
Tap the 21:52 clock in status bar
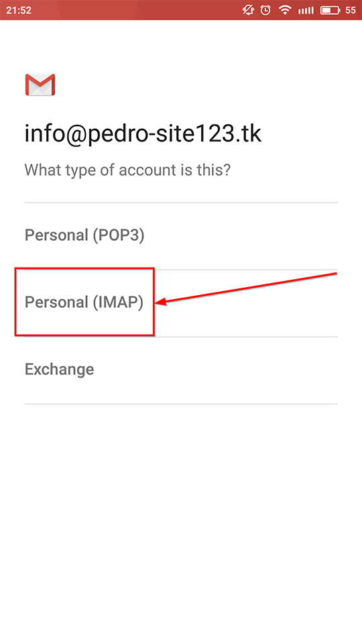click(x=19, y=10)
